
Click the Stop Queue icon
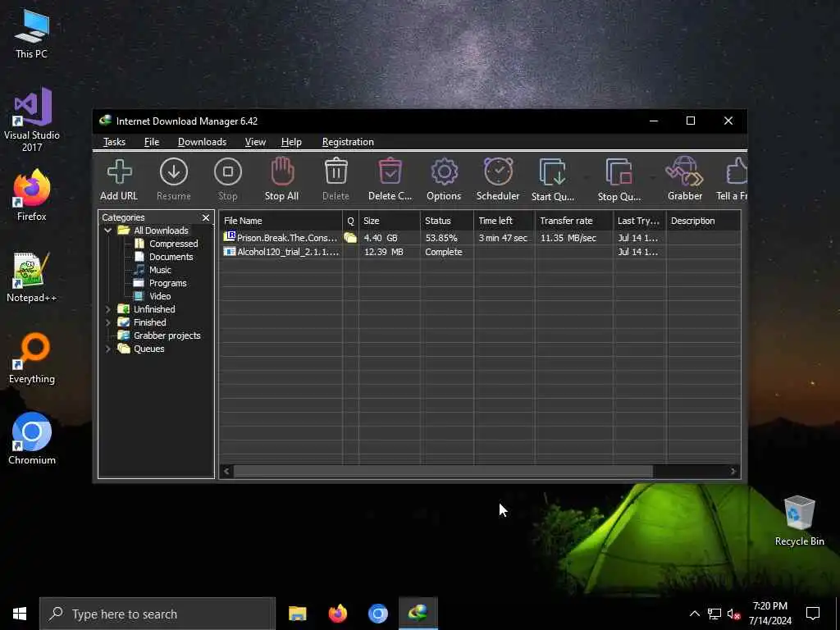click(619, 172)
